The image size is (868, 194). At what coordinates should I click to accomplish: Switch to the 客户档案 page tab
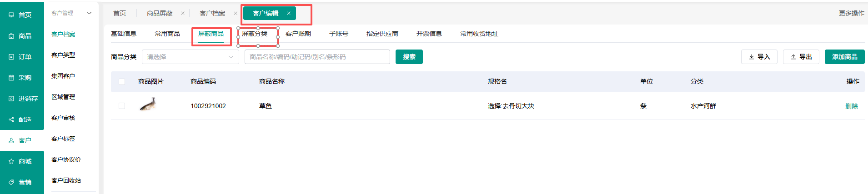(x=212, y=13)
